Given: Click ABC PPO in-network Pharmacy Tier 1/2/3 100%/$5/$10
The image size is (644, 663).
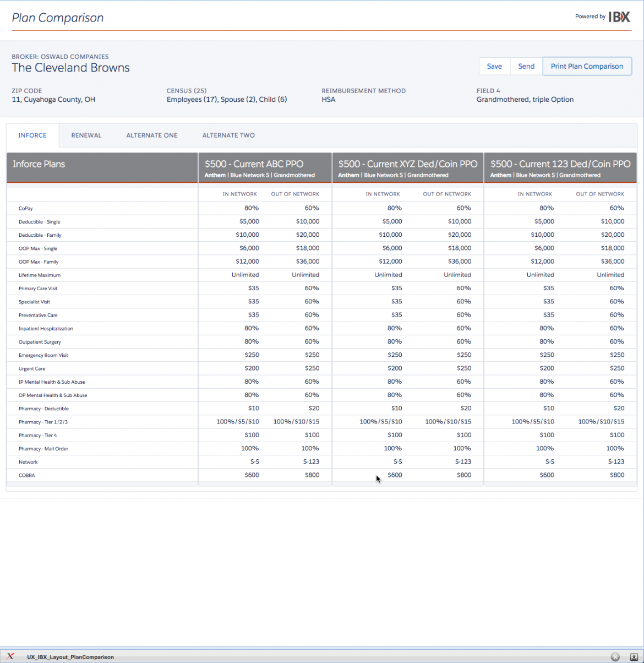Looking at the screenshot, I should (x=238, y=421).
